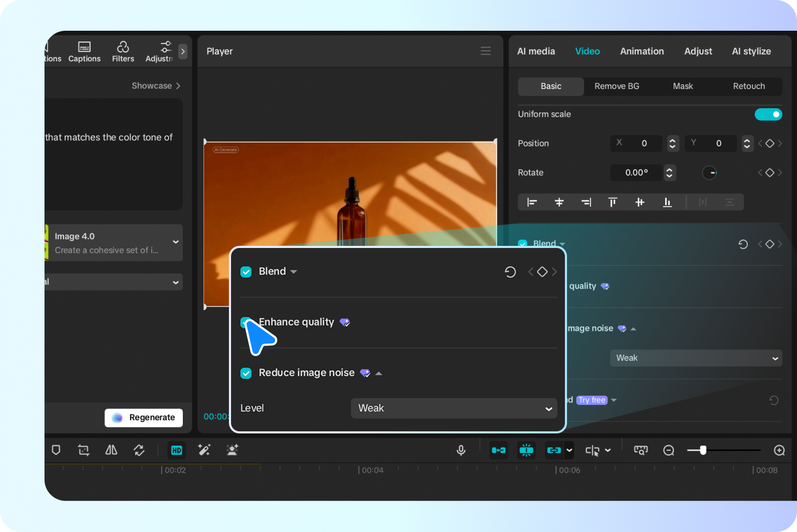Open Filters panel icon
This screenshot has width=797, height=532.
point(123,51)
